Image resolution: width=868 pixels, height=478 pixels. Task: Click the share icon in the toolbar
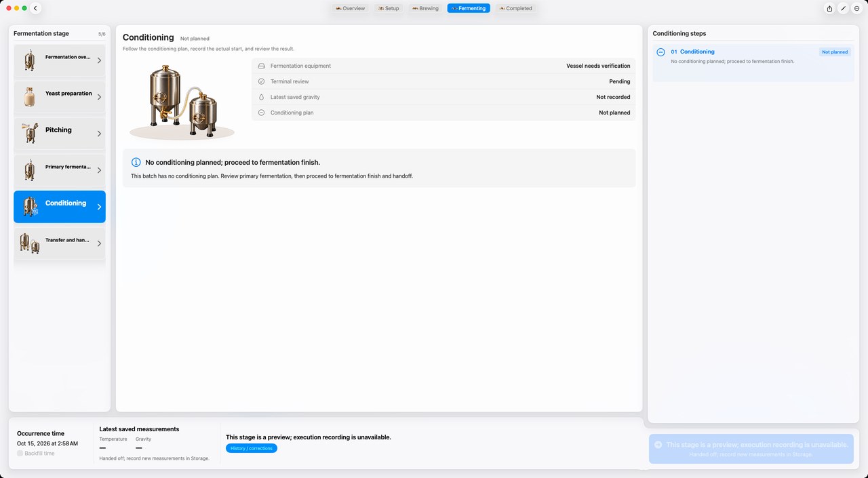[x=829, y=8]
